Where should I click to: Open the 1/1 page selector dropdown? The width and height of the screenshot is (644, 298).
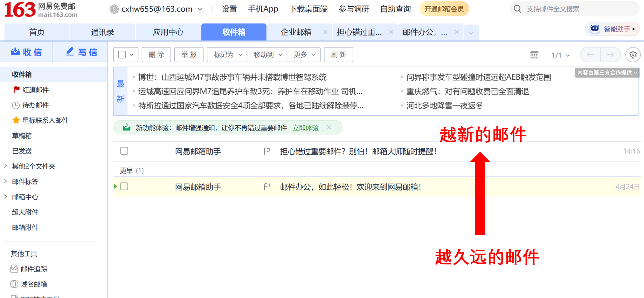click(561, 55)
